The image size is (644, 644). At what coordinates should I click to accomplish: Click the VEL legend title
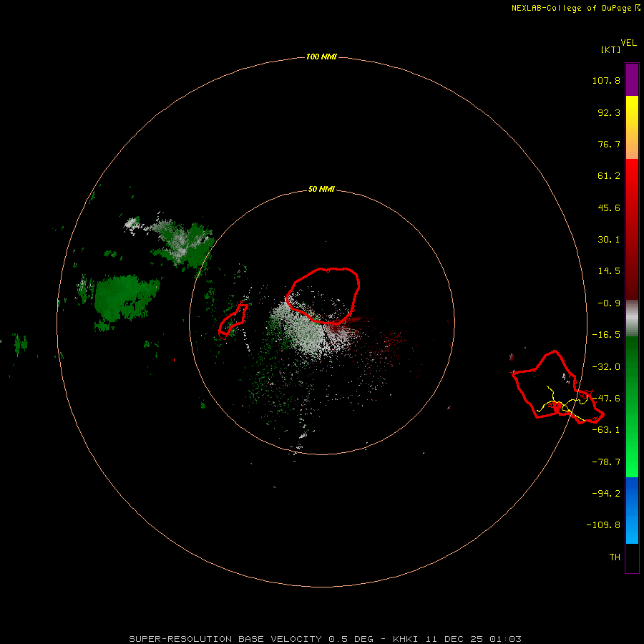[x=629, y=43]
